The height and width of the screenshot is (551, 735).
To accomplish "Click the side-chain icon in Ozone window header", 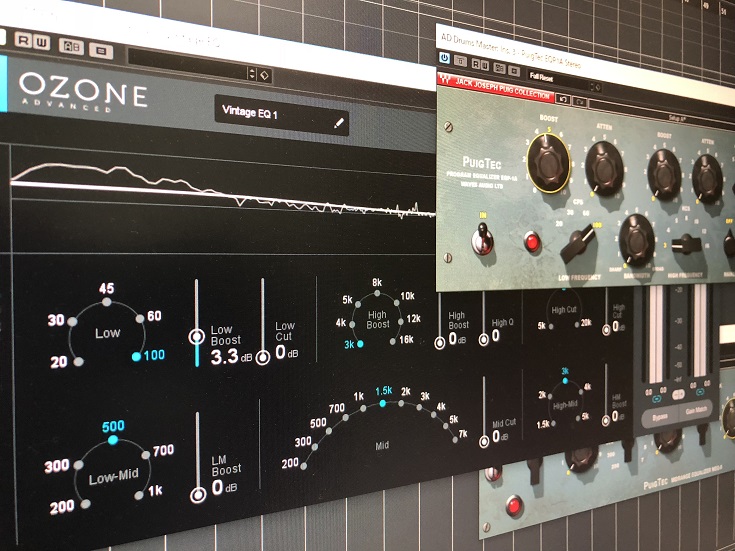I will point(101,51).
